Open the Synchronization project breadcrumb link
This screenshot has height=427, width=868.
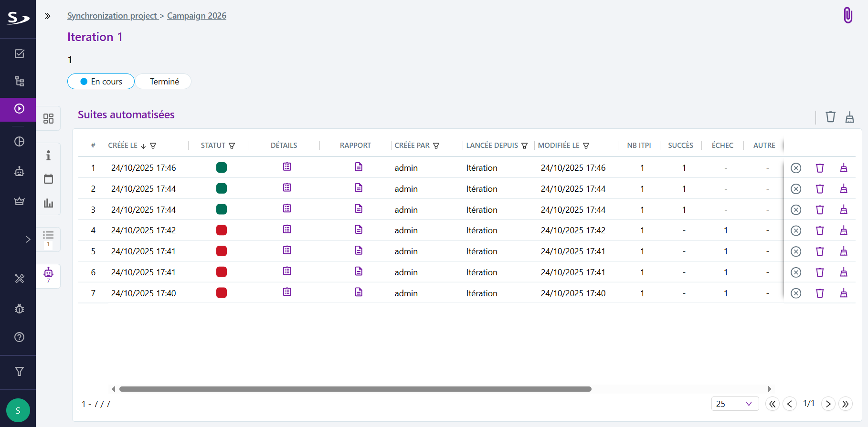point(112,16)
